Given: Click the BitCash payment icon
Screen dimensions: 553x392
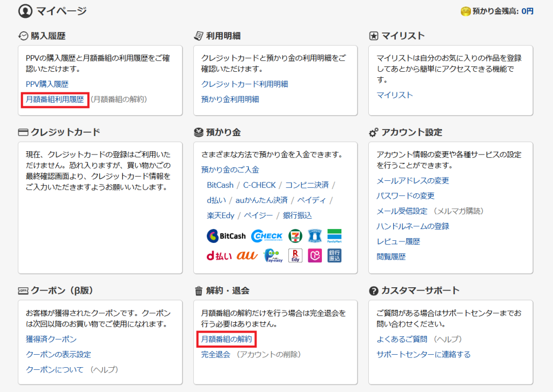Looking at the screenshot, I should pos(226,235).
